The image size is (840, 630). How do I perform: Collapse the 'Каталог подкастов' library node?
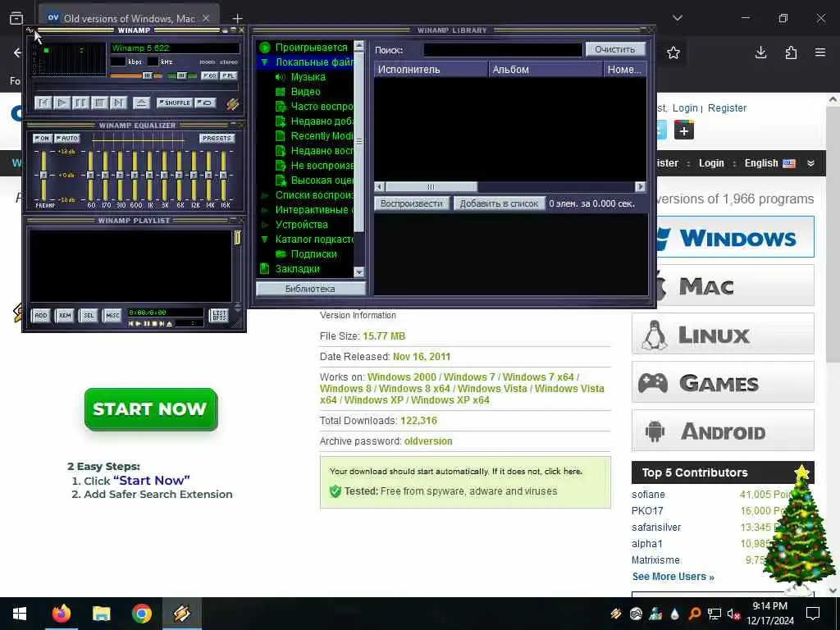pos(264,240)
